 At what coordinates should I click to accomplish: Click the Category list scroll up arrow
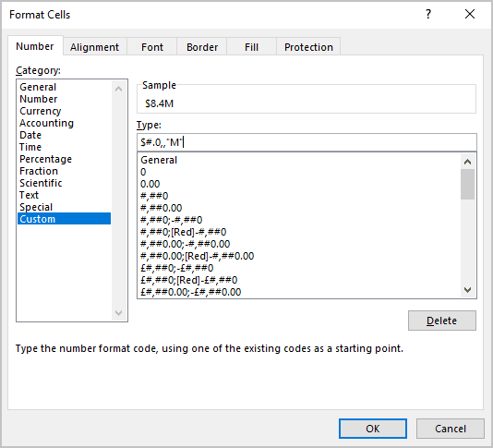pos(118,89)
